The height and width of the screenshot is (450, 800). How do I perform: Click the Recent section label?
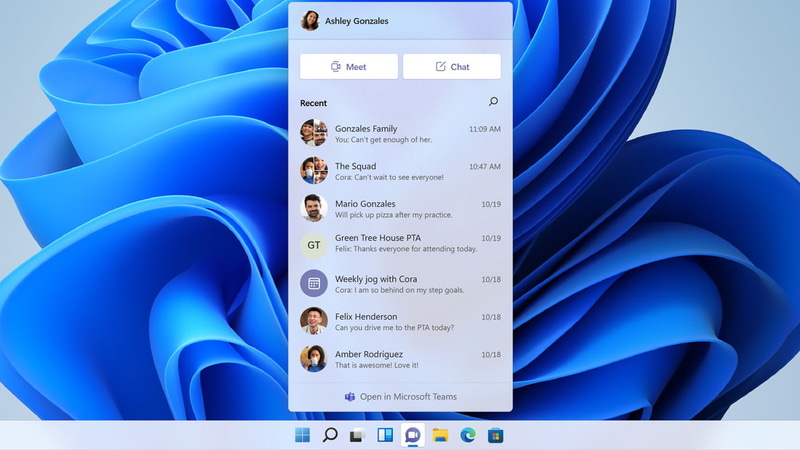pyautogui.click(x=313, y=103)
